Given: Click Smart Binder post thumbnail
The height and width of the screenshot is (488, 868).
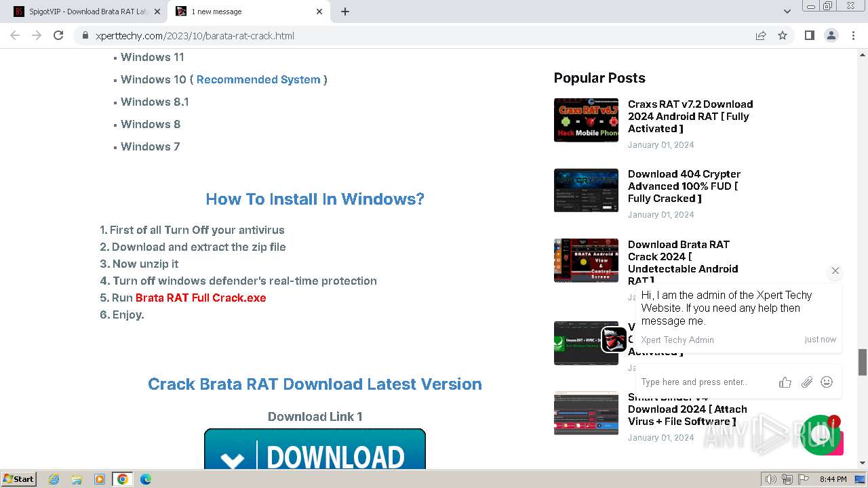Looking at the screenshot, I should (x=586, y=413).
